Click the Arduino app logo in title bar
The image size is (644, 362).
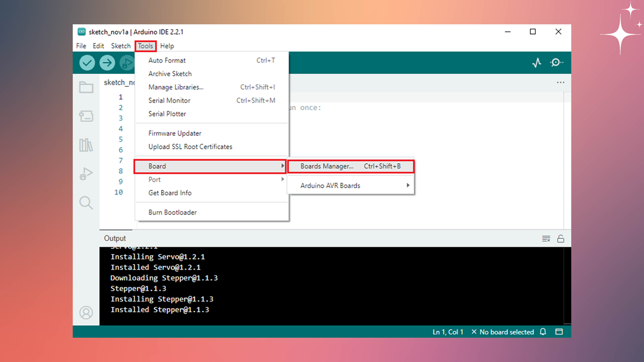point(82,32)
